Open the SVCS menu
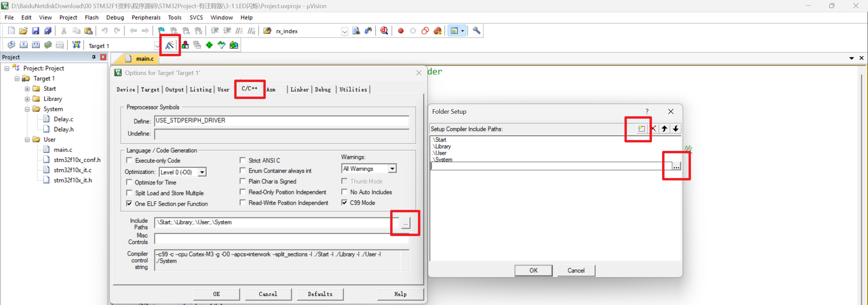The image size is (868, 305). click(x=196, y=17)
